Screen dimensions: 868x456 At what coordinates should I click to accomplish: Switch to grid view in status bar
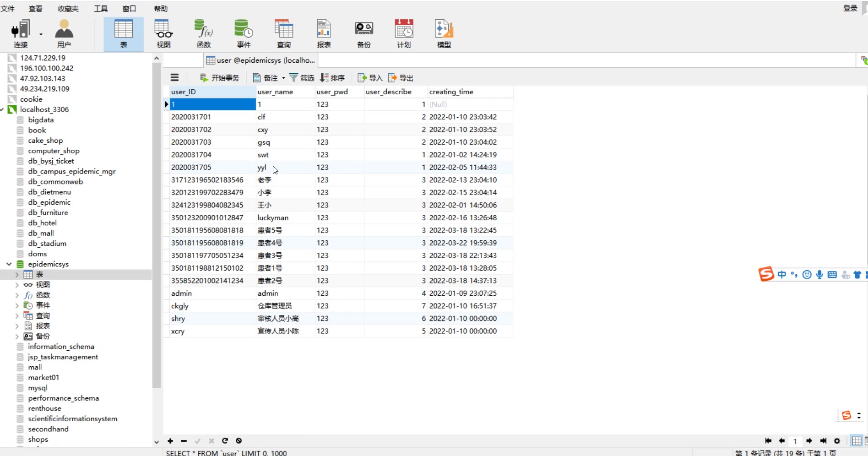click(856, 441)
